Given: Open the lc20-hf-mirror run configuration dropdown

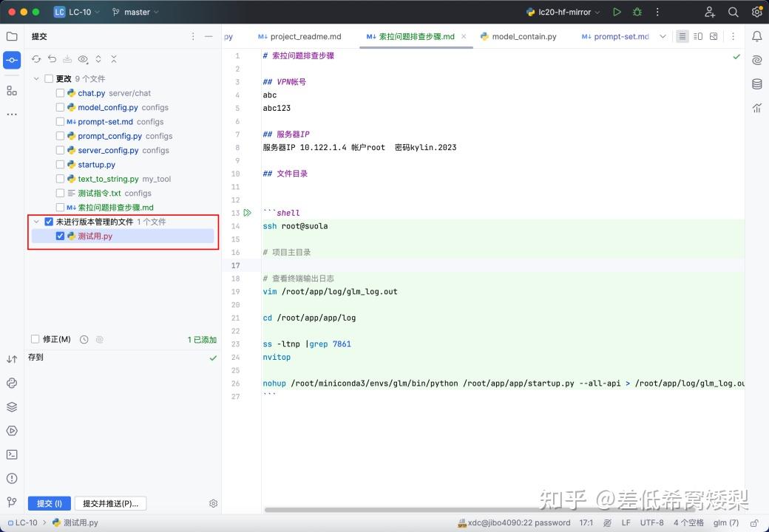Looking at the screenshot, I should 563,12.
